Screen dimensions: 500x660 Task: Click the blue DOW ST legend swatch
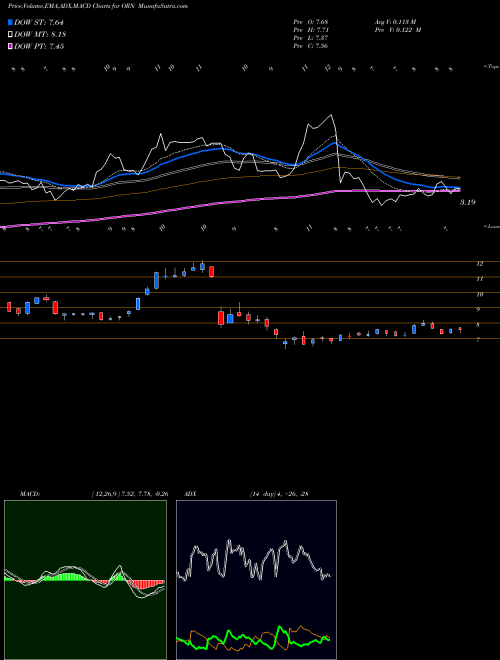pos(10,22)
